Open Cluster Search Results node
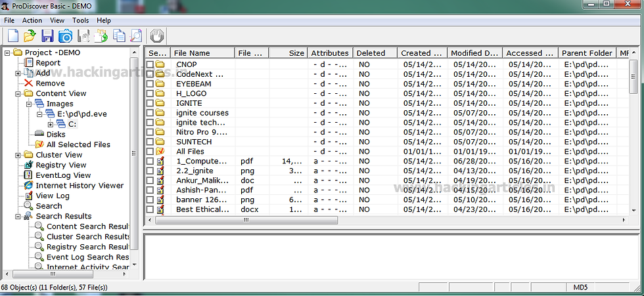This screenshot has height=296, width=644. (88, 236)
